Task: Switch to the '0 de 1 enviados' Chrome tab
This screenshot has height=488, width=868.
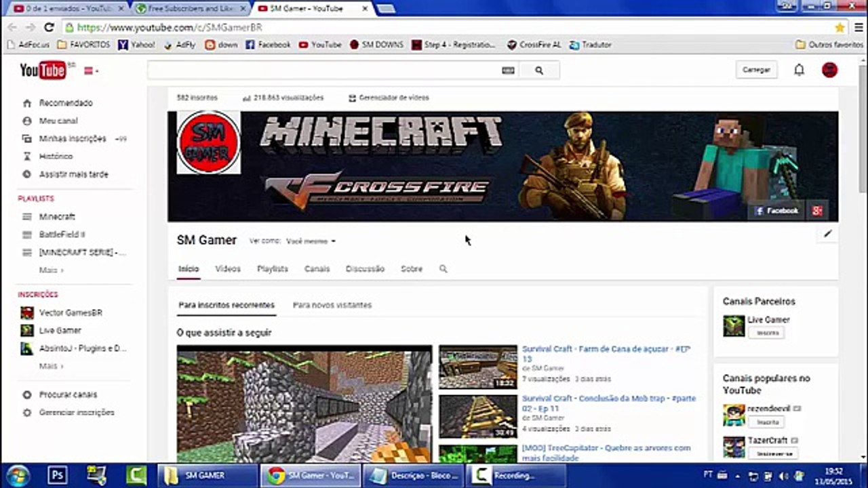Action: coord(68,9)
